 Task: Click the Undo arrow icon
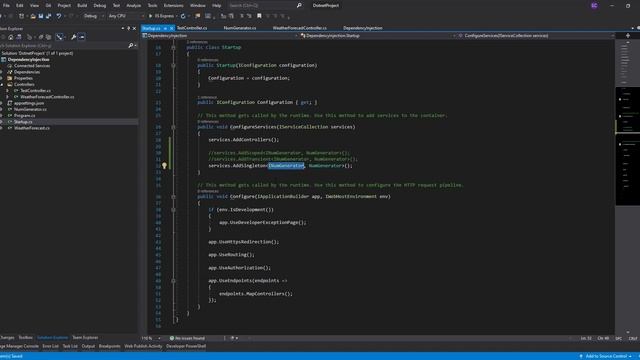[59, 16]
